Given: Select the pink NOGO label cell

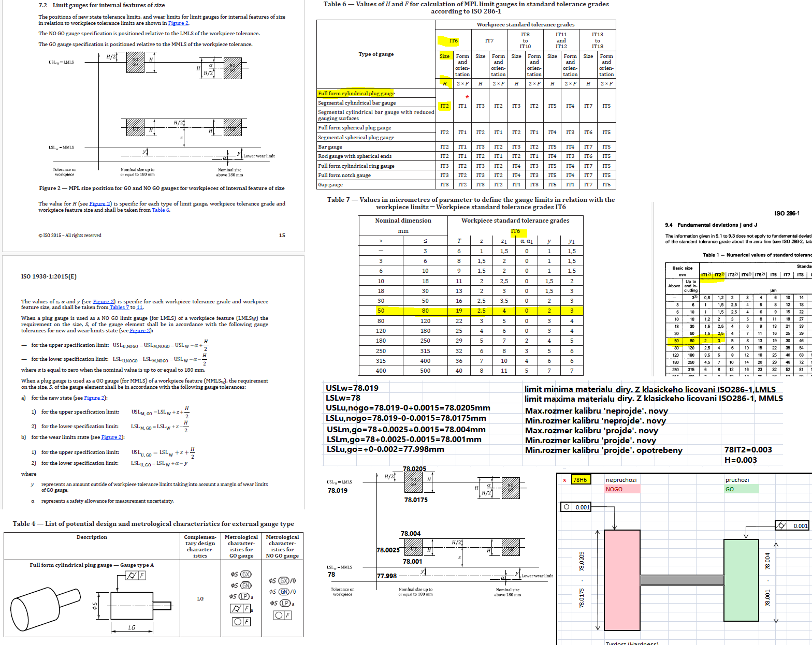Looking at the screenshot, I should [x=622, y=489].
